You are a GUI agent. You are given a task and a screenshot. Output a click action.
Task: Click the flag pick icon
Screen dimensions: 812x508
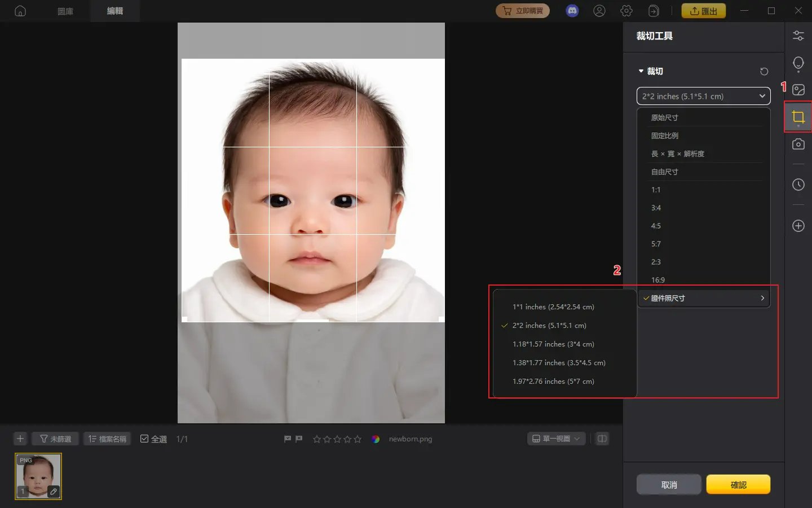288,439
